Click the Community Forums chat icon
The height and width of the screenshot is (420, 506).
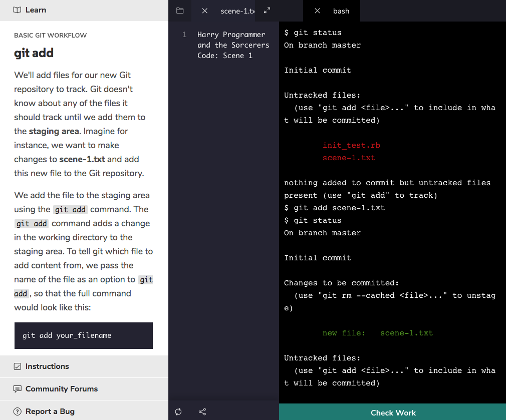pos(18,389)
